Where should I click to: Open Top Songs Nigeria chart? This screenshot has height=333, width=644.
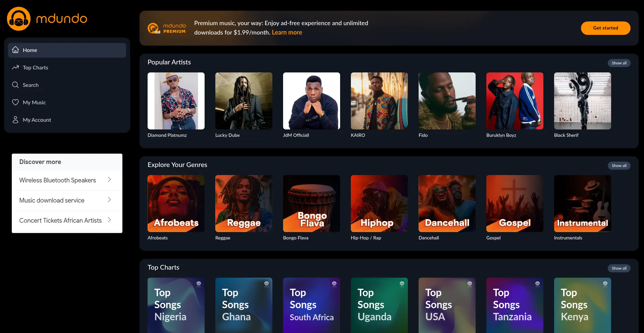click(176, 305)
